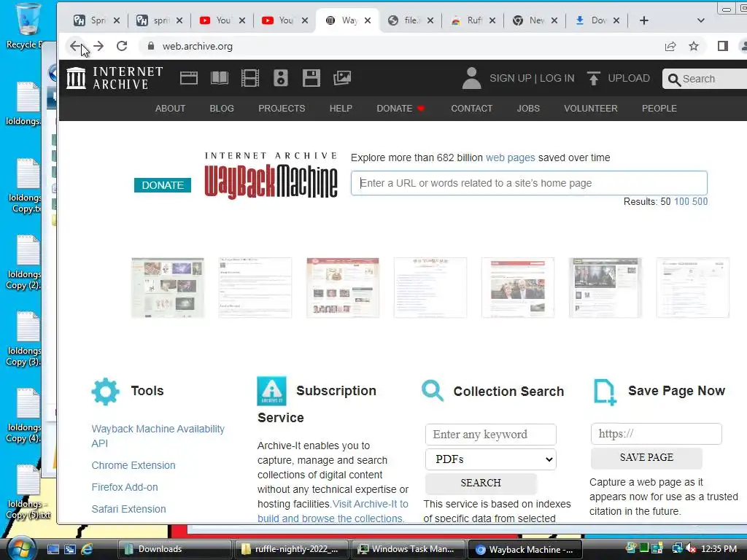Follow the web pages link

510,157
